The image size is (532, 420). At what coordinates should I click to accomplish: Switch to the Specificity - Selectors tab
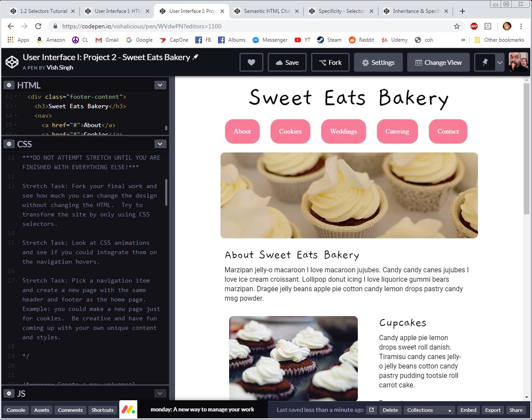click(x=341, y=11)
